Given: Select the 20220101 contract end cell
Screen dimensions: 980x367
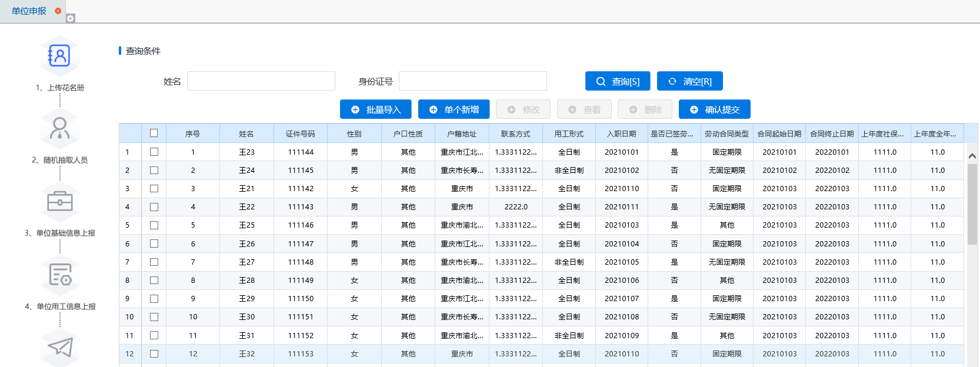Looking at the screenshot, I should [x=832, y=152].
